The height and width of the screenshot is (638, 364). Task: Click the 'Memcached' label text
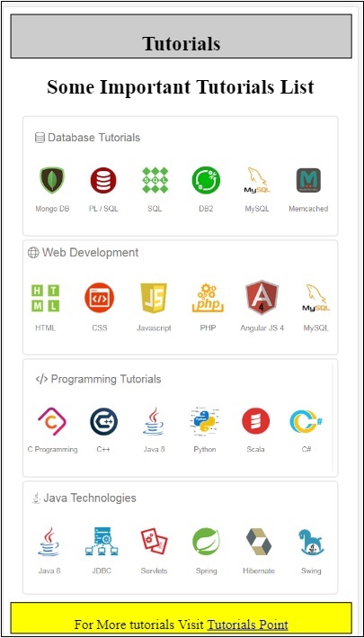point(308,209)
